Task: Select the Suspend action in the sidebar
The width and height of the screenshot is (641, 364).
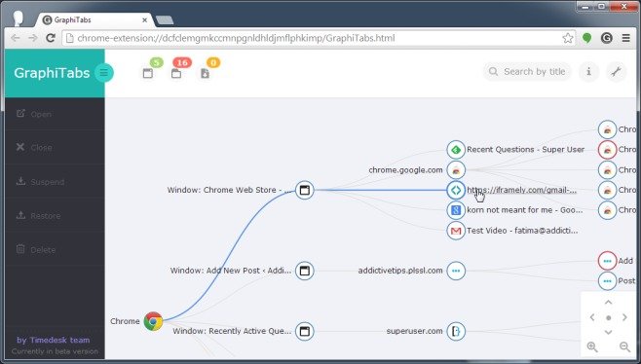Action: click(x=55, y=182)
